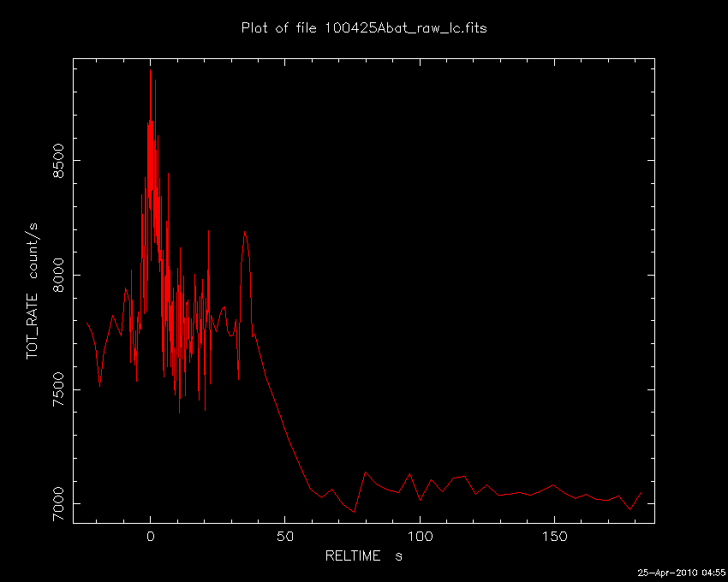This screenshot has width=728, height=582.
Task: Select the y-axis label 'TOT_RATE count/s'
Action: tap(32, 291)
